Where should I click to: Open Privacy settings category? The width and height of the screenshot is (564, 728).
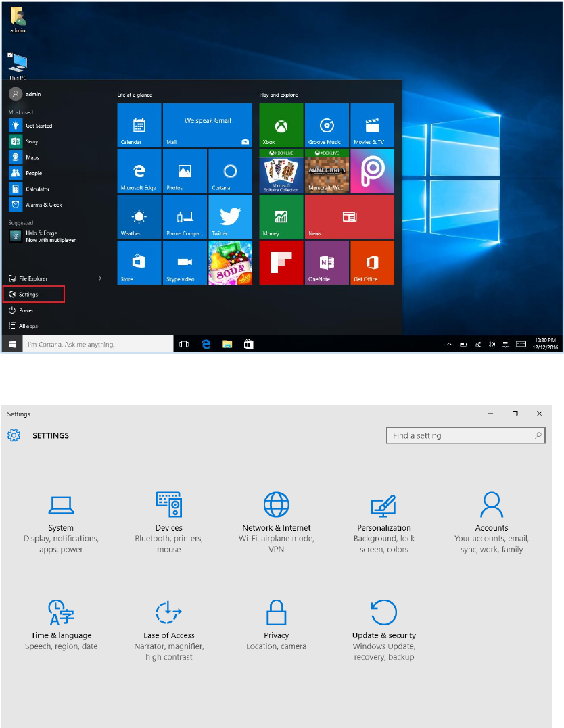[x=277, y=625]
